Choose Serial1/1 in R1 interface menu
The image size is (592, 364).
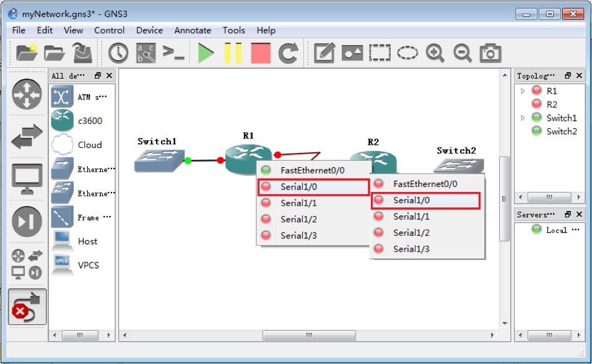[313, 203]
